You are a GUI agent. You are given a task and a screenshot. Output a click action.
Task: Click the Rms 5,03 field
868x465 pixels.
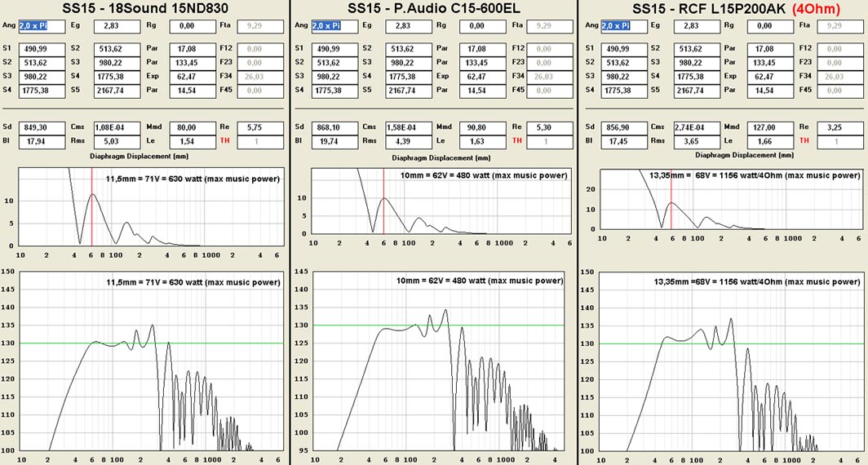pyautogui.click(x=117, y=142)
